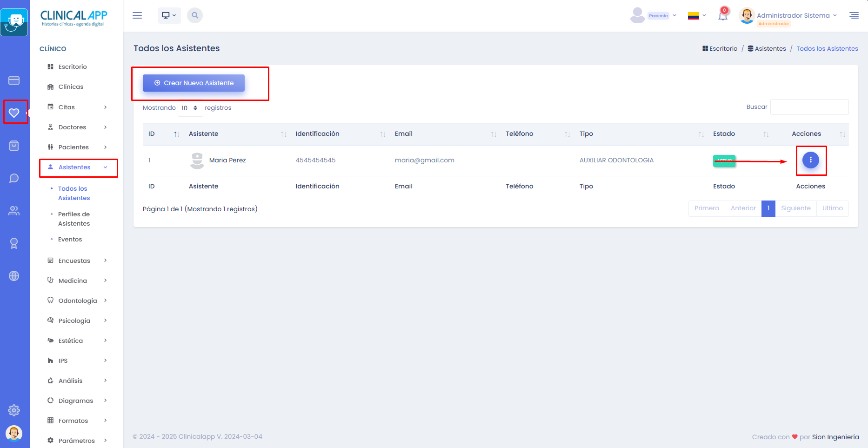Expand the Administrador Sistema user menu

click(796, 15)
